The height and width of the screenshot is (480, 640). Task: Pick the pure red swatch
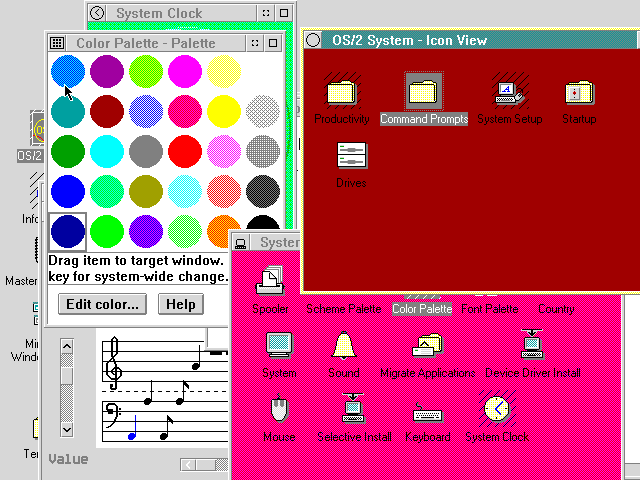click(185, 151)
